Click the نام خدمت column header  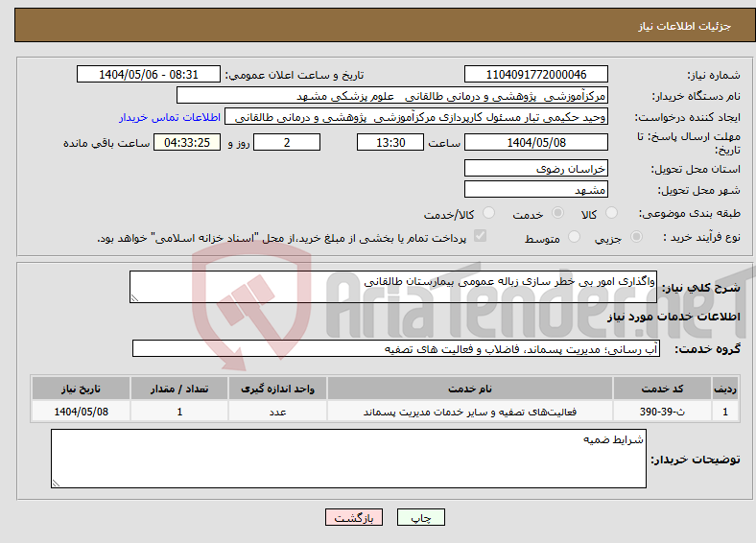coord(470,389)
